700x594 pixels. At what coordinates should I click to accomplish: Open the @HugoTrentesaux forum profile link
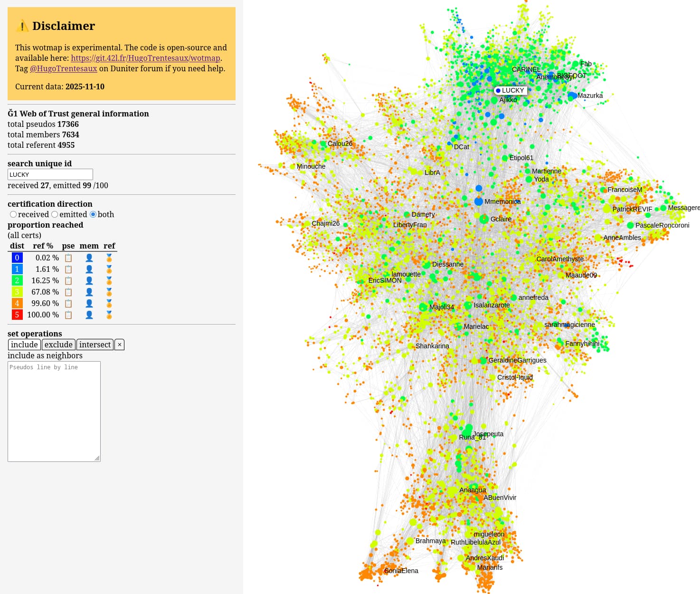[x=64, y=68]
